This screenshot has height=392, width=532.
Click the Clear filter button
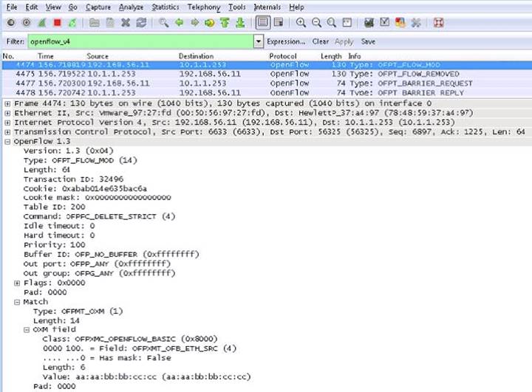(x=321, y=42)
